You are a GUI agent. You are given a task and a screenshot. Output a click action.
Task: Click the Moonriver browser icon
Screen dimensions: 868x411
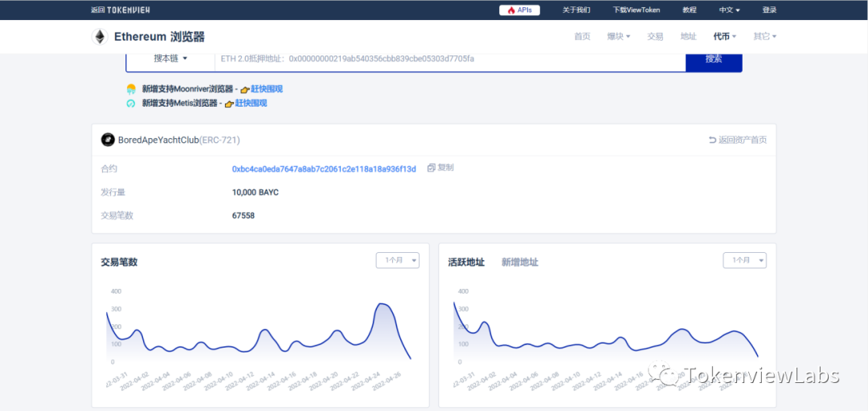coord(131,89)
